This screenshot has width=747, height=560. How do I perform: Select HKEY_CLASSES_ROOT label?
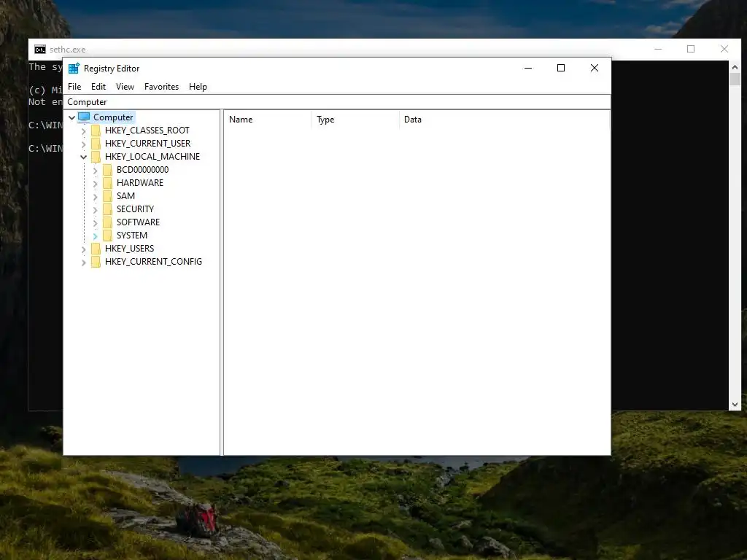147,131
